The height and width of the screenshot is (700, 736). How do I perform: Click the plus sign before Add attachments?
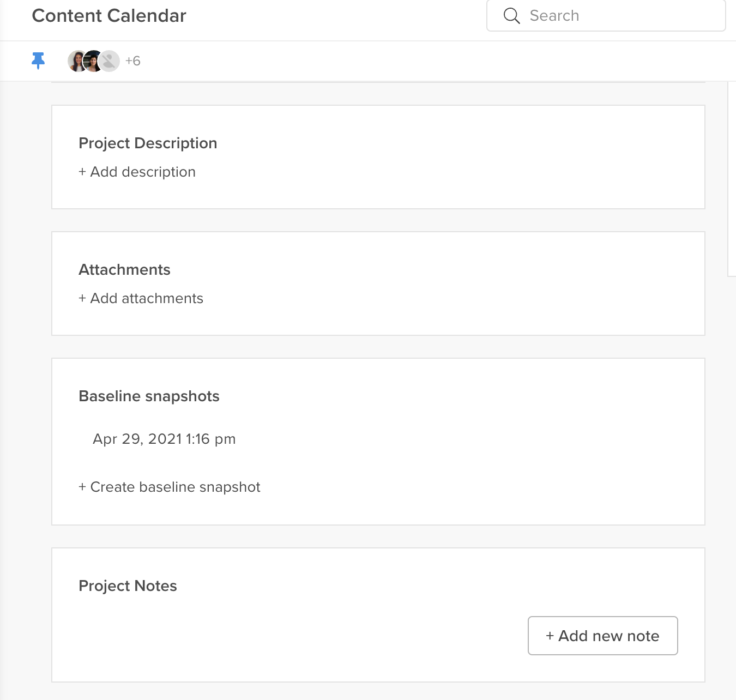[x=82, y=298]
